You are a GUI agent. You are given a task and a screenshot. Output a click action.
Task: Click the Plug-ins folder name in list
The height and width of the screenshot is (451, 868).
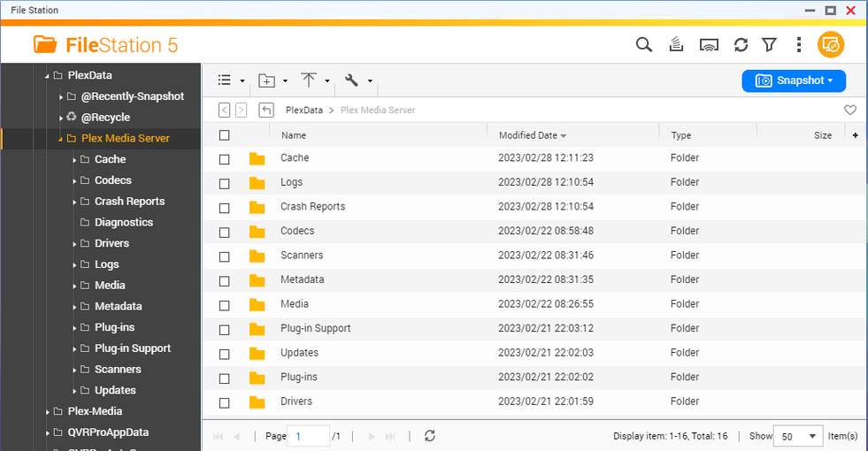coord(298,377)
